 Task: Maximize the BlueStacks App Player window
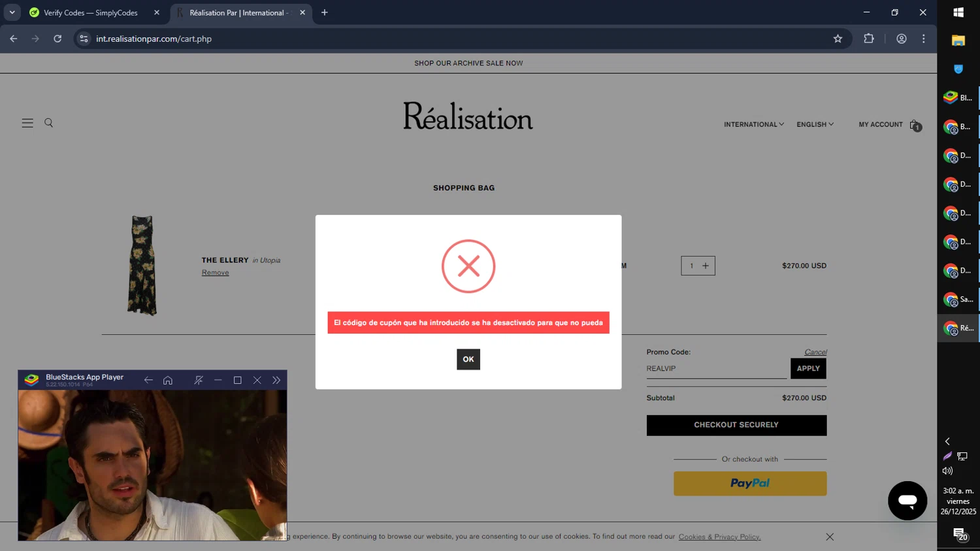tap(238, 380)
